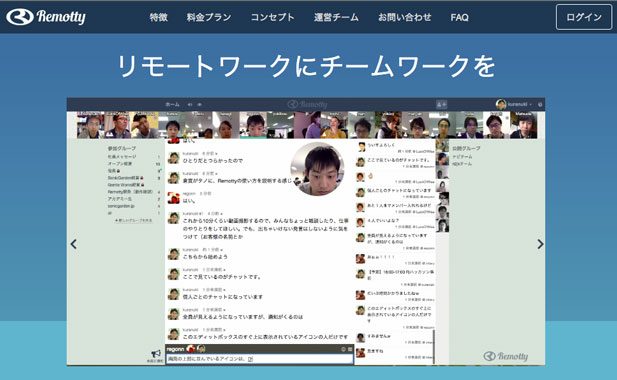Open the 特徴 nav item

coord(159,17)
